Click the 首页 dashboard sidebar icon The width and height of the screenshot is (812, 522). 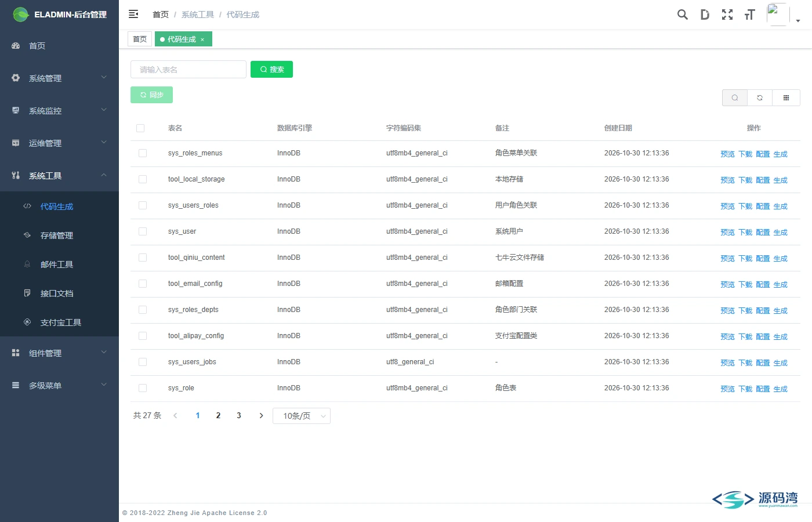coord(16,45)
